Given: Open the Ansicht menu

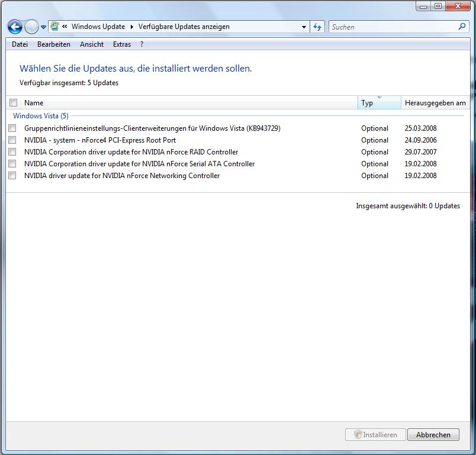Looking at the screenshot, I should (x=92, y=44).
